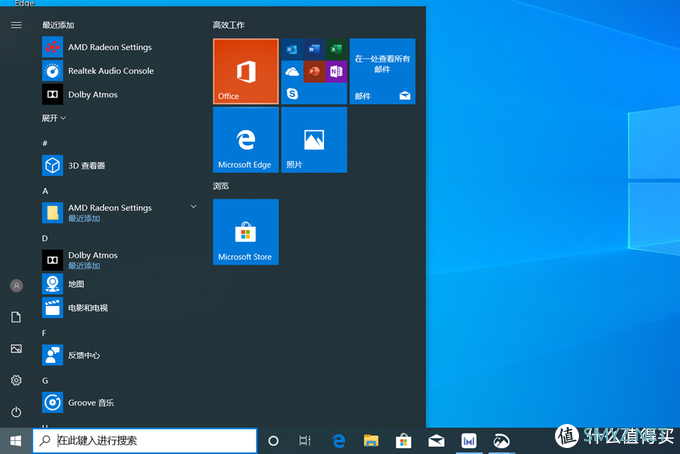The height and width of the screenshot is (454, 680).
Task: Open Outlook from the Office tile group
Action: click(x=292, y=49)
